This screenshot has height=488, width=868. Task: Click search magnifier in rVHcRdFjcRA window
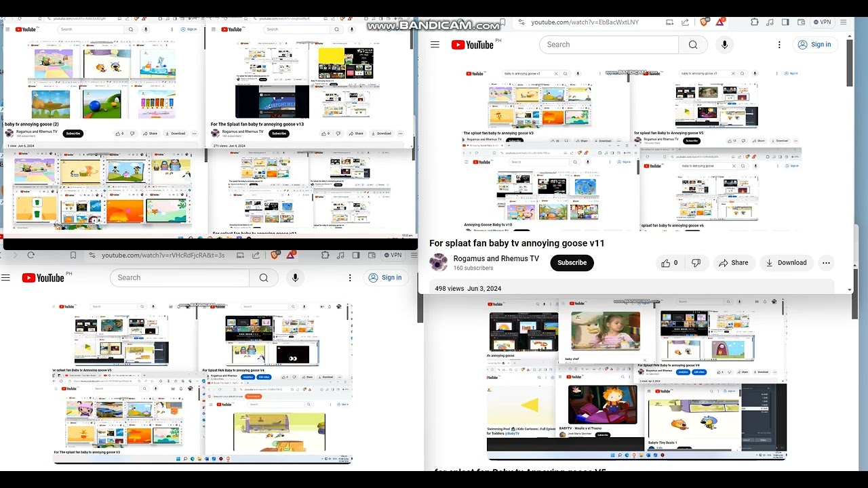[x=264, y=278]
